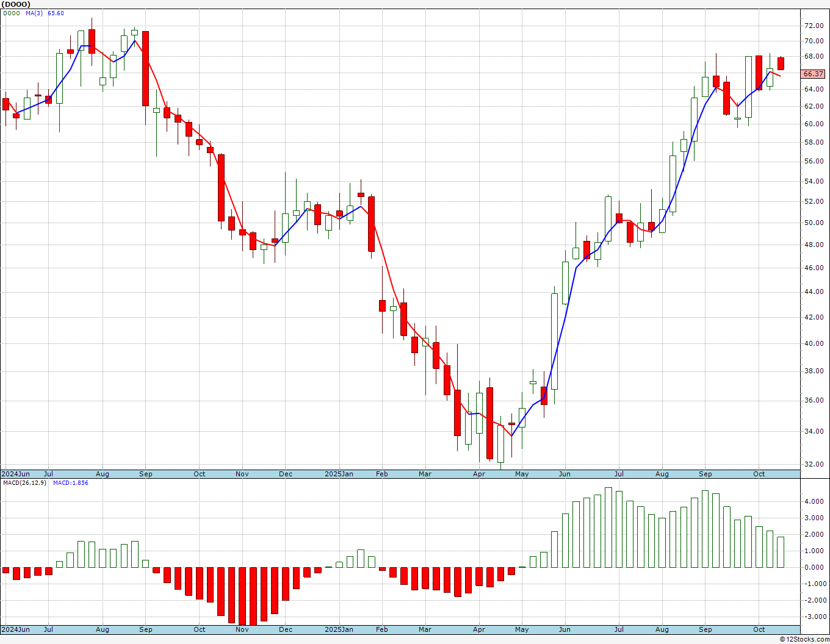The height and width of the screenshot is (644, 830).
Task: Select the 32.00 price axis label
Action: (814, 463)
